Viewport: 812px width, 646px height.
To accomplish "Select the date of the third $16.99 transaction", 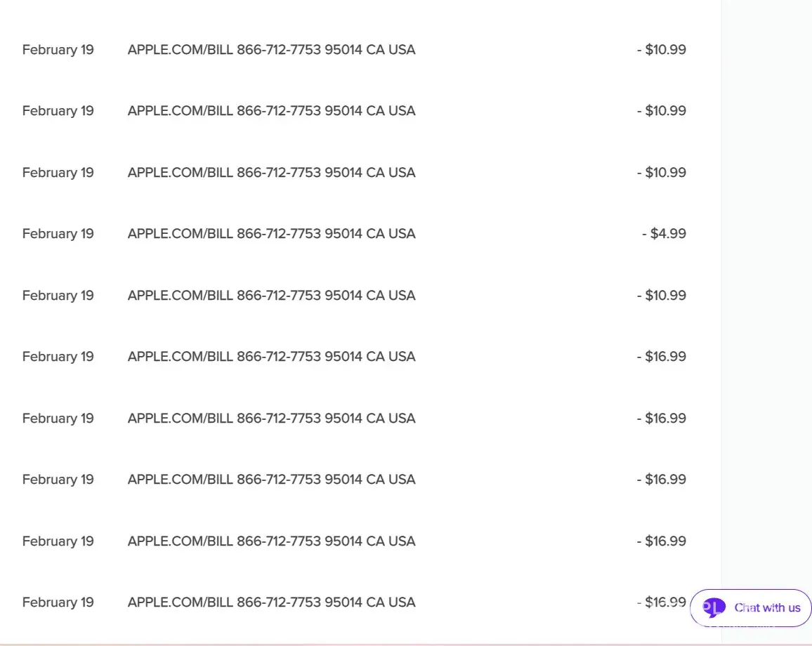I will pos(58,480).
